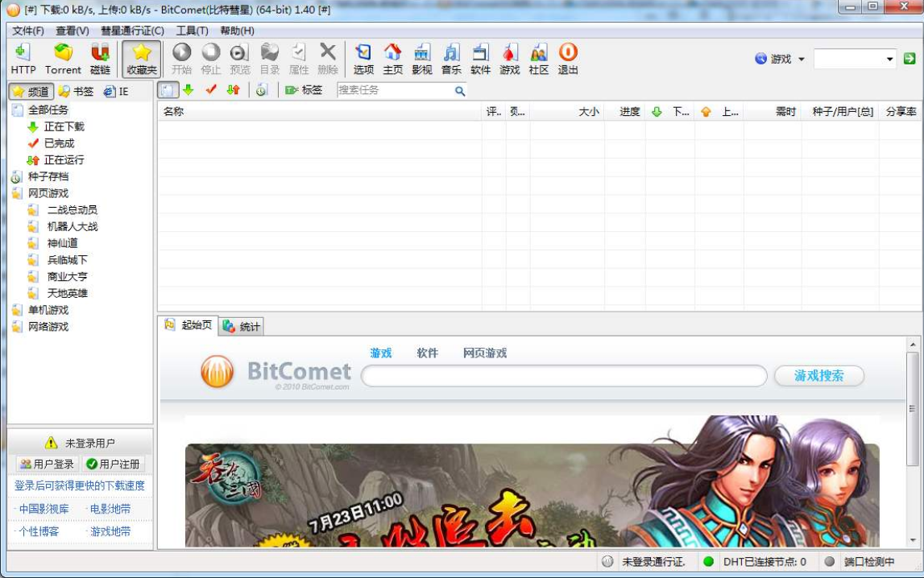The image size is (924, 578).
Task: Open the 帮助(H) menu
Action: click(237, 31)
